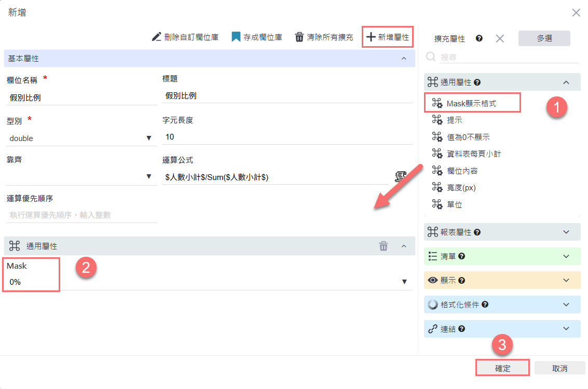This screenshot has width=588, height=389.
Task: Select 值為0不顯示 property
Action: pos(468,137)
